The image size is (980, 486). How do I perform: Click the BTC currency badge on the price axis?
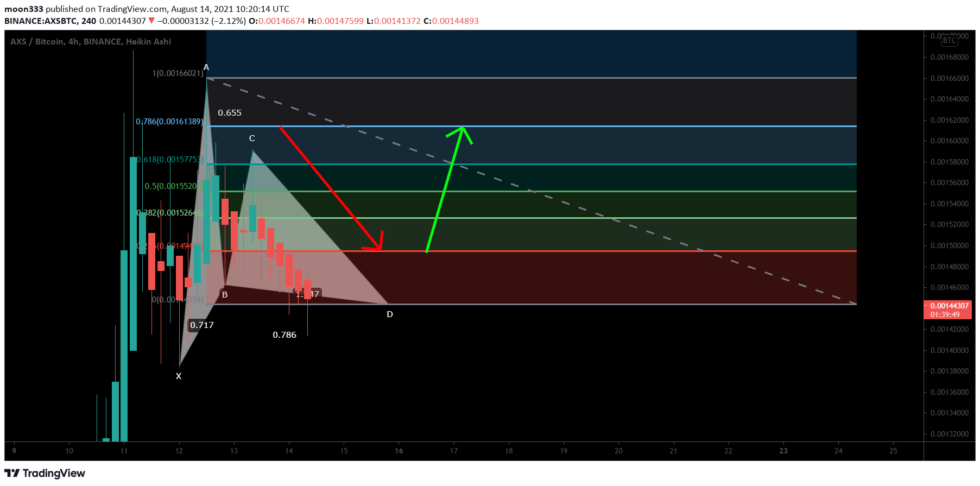(x=950, y=40)
